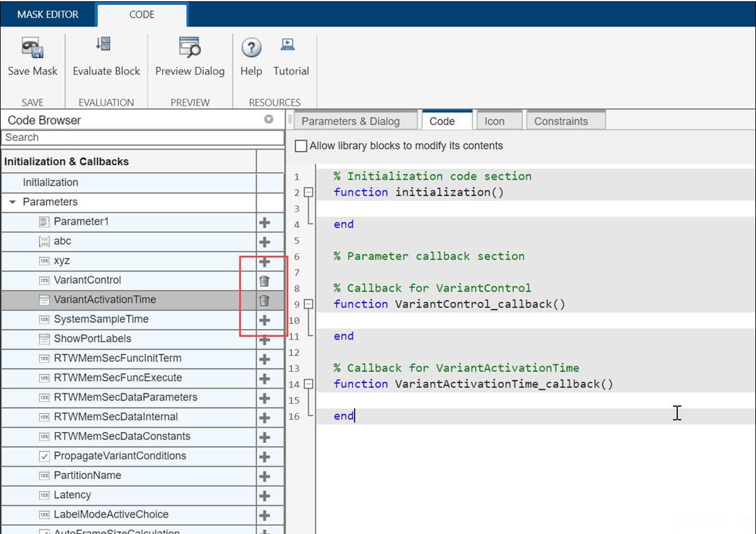
Task: Select the Parameter1 row
Action: (x=129, y=221)
